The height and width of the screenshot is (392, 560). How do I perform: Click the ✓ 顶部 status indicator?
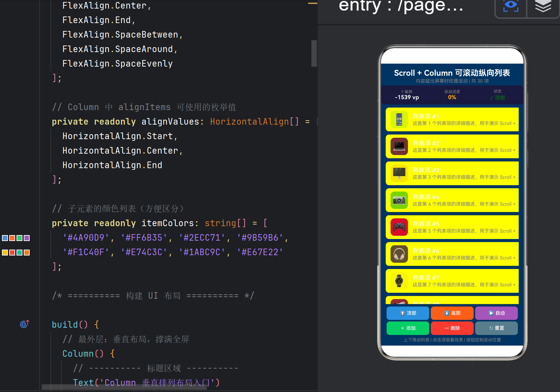coord(497,98)
